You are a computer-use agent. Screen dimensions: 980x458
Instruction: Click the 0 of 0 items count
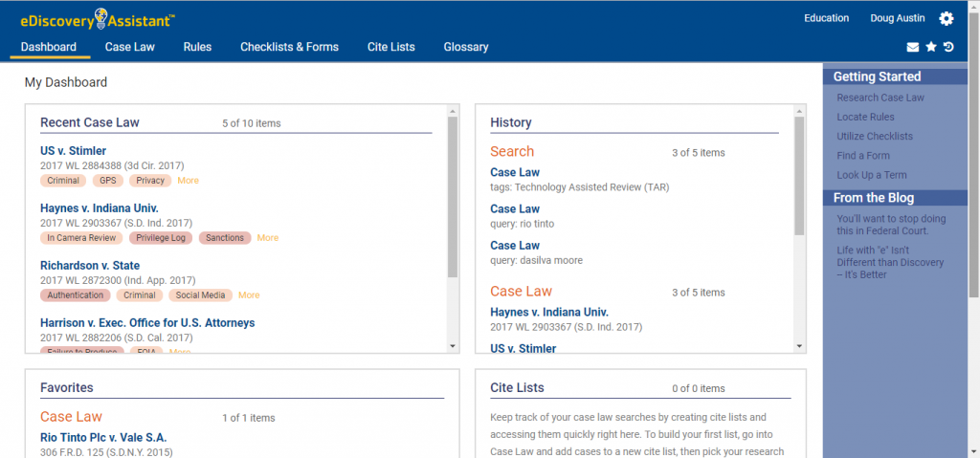pos(699,388)
